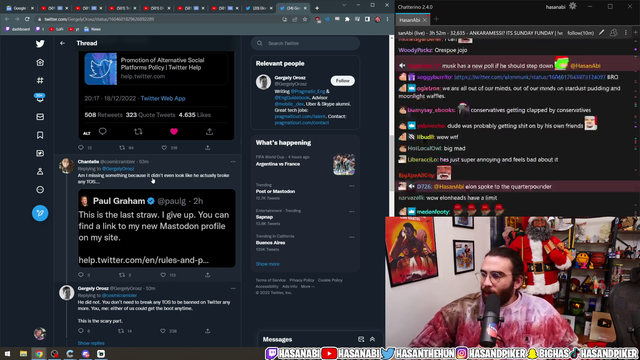Image resolution: width=640 pixels, height=360 pixels.
Task: Open new browser tab plus button
Action: 317,8
